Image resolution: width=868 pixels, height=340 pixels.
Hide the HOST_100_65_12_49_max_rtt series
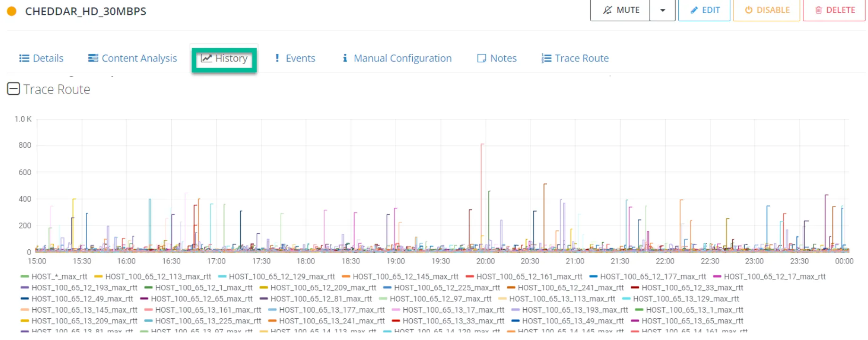(77, 299)
